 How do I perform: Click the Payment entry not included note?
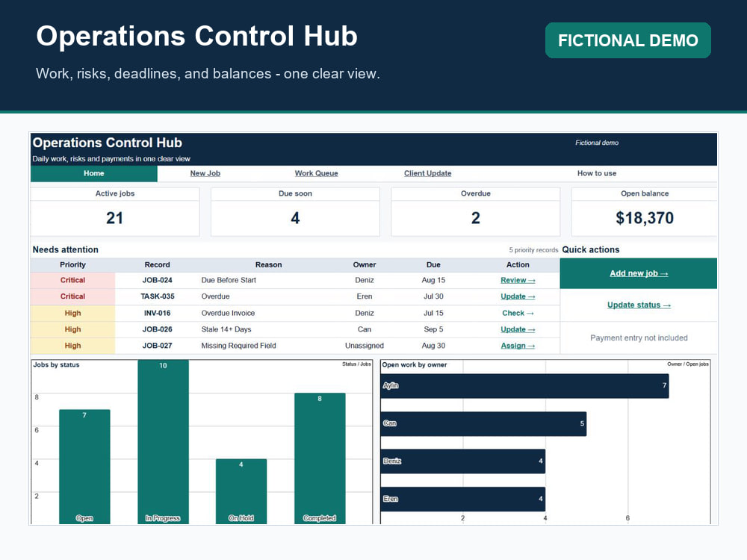point(639,337)
